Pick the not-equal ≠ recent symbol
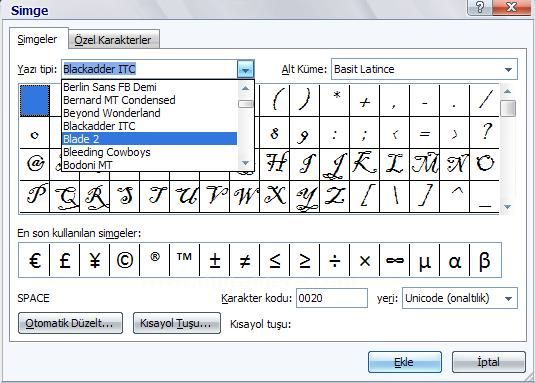This screenshot has width=535, height=383. pos(245,260)
